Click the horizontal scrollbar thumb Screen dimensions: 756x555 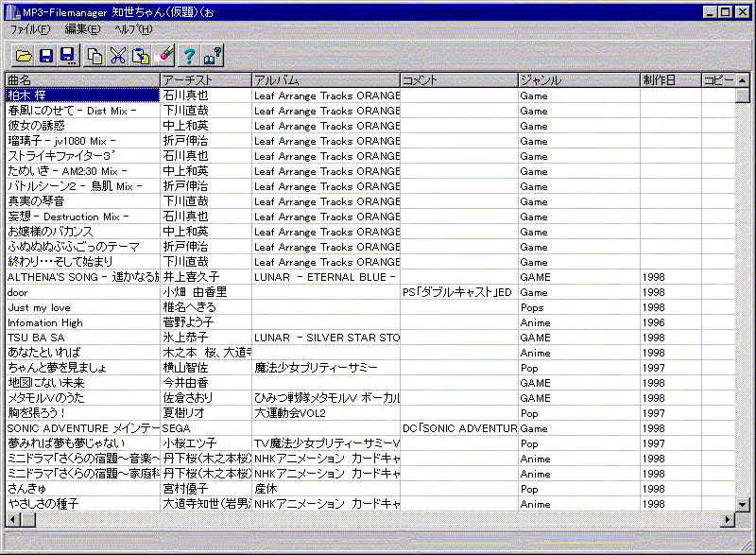tap(28, 520)
